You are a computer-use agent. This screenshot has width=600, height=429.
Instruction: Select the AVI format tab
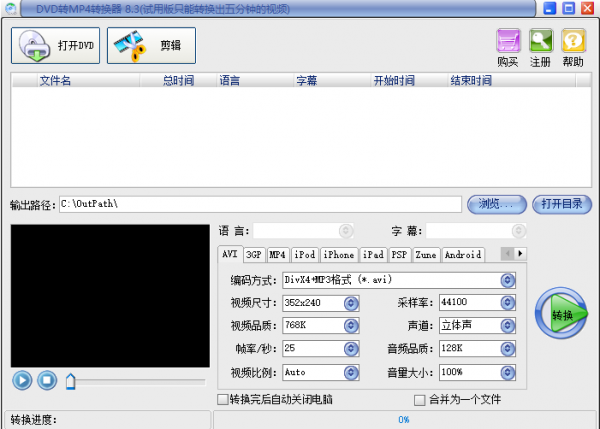coord(230,254)
